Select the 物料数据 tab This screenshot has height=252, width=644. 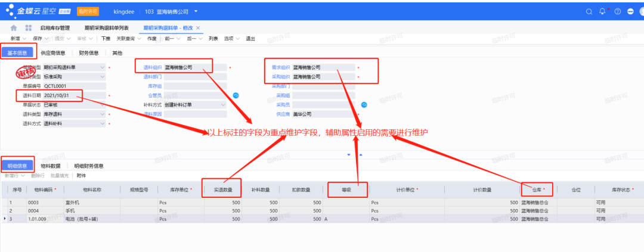[51, 166]
